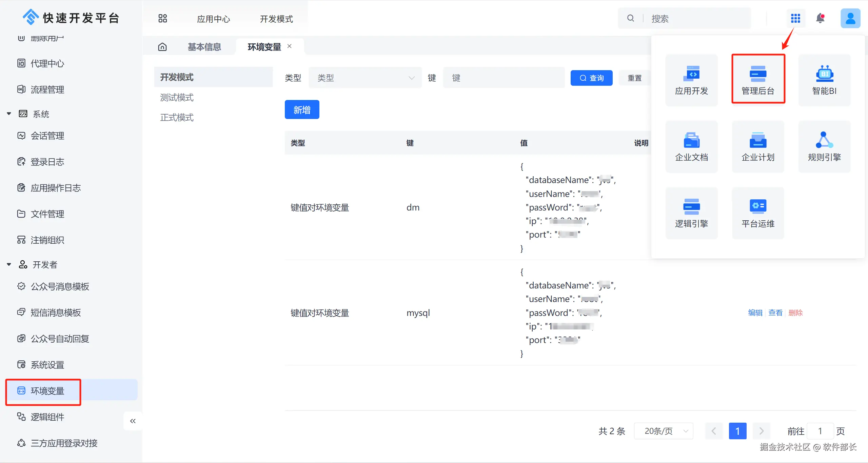Click the user avatar icon

tap(850, 18)
